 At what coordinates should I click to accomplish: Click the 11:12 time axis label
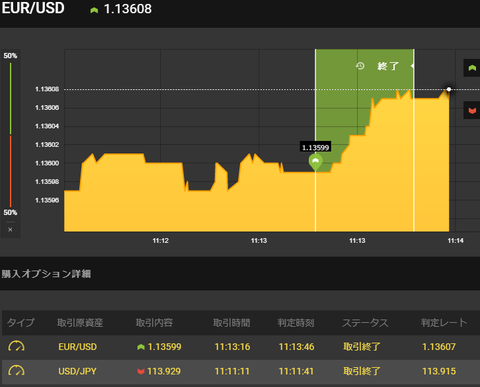tap(161, 241)
